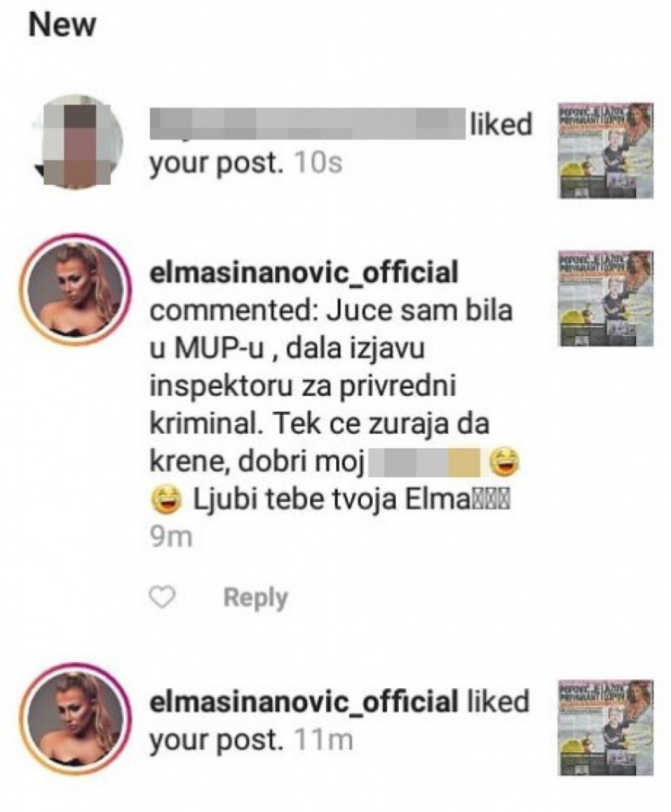
Task: Click the laughing emoji before Ljubi tebe
Action: coord(166,500)
